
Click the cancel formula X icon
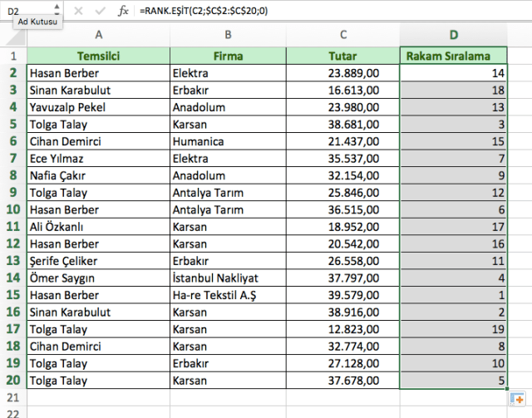click(x=78, y=11)
